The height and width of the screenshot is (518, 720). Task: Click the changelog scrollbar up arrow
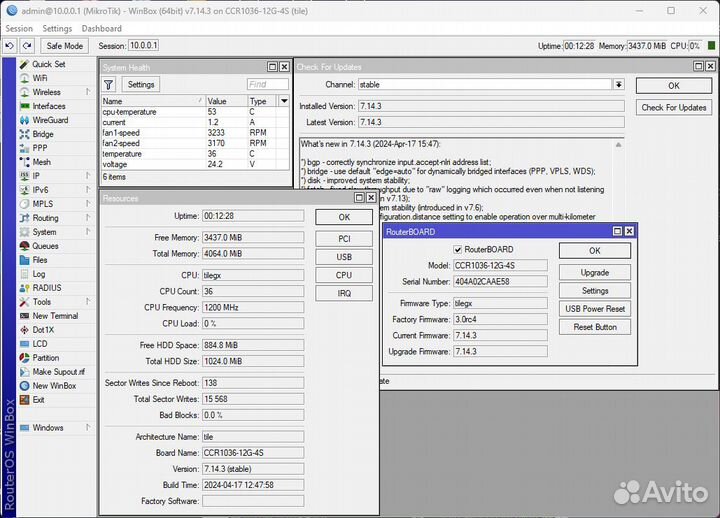click(619, 145)
